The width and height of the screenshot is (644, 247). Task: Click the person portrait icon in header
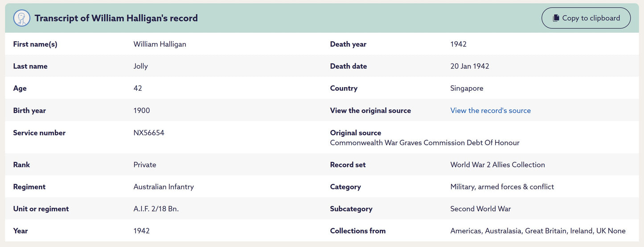(22, 18)
